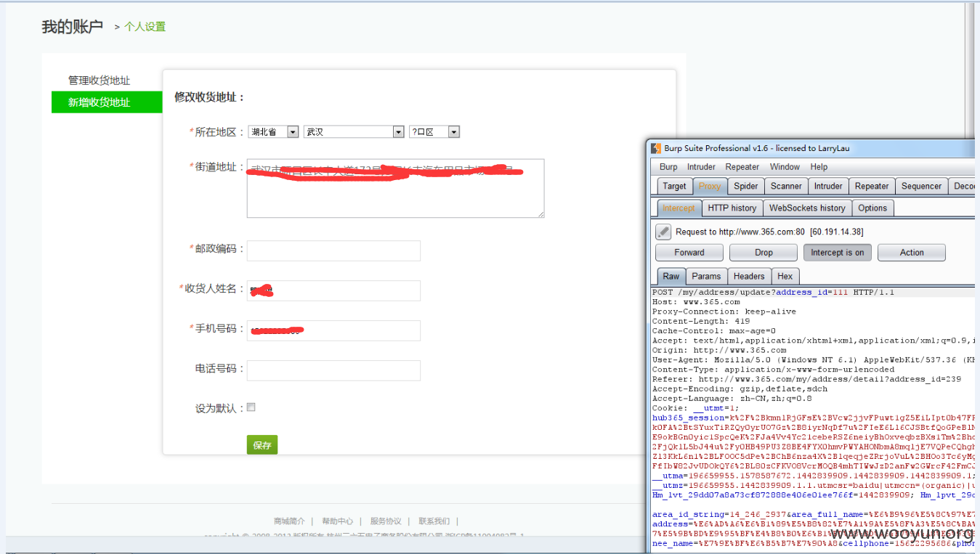Image resolution: width=980 pixels, height=554 pixels.
Task: Show the Raw request view
Action: point(671,276)
